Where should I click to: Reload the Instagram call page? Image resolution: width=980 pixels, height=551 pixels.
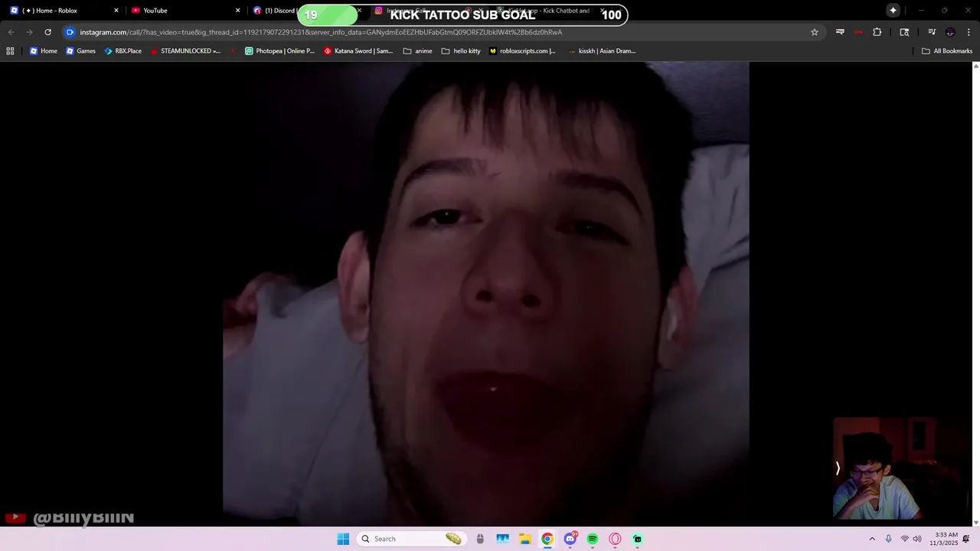(x=47, y=32)
